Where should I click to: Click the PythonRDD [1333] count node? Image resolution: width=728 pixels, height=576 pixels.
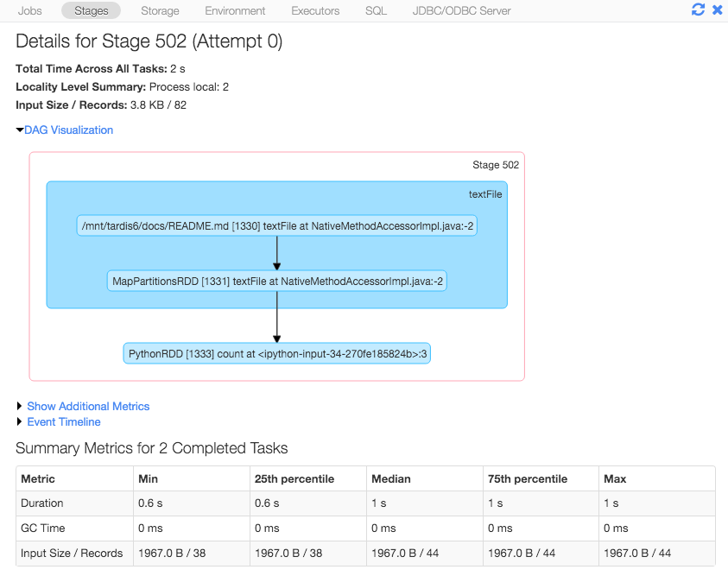276,353
